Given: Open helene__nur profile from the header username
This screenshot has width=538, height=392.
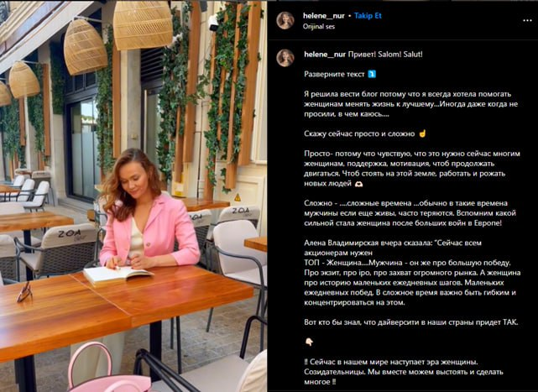Looking at the screenshot, I should coord(323,16).
